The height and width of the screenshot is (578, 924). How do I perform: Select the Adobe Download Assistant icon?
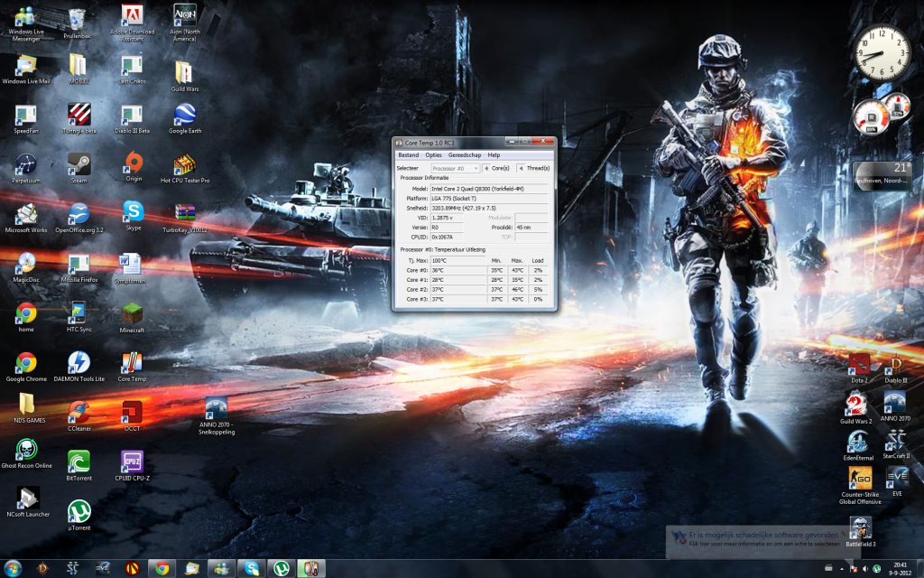pyautogui.click(x=132, y=23)
